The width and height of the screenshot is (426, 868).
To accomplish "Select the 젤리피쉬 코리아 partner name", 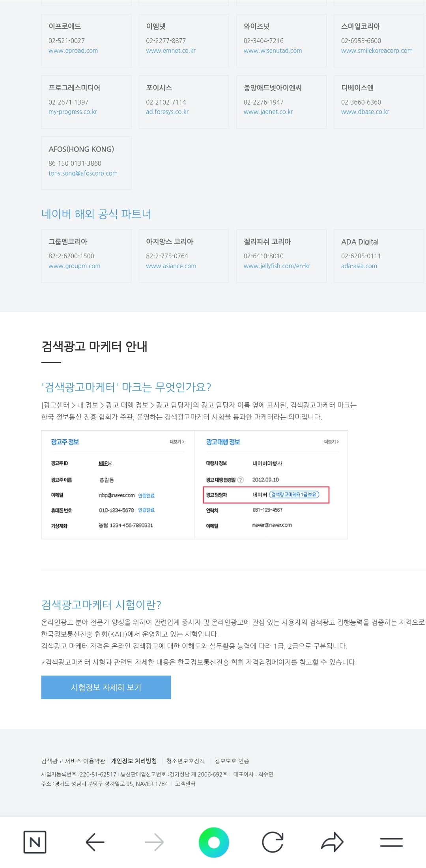I will (x=267, y=242).
